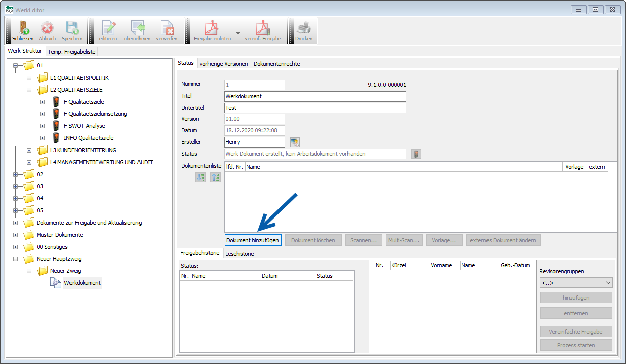626x364 pixels.
Task: Click into the Untertitel text field
Action: click(x=315, y=108)
